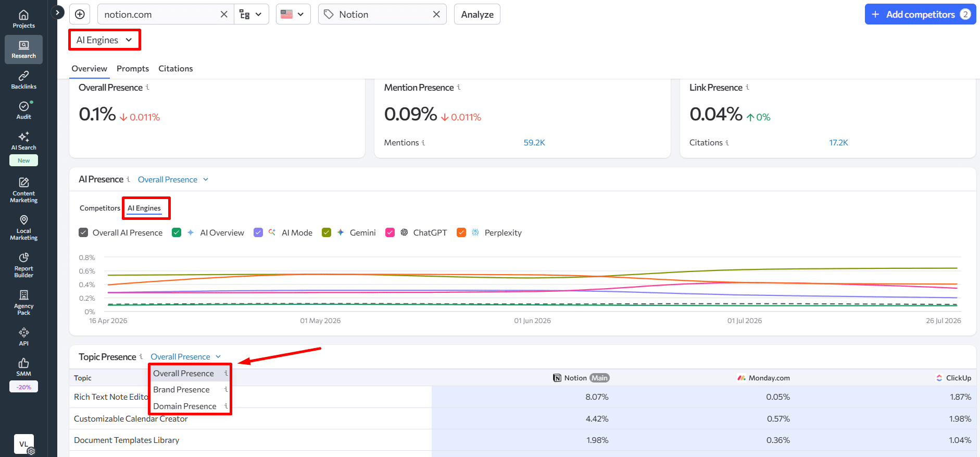Screen dimensions: 980x457
Task: Open Backlinks in the sidebar
Action: pyautogui.click(x=23, y=80)
